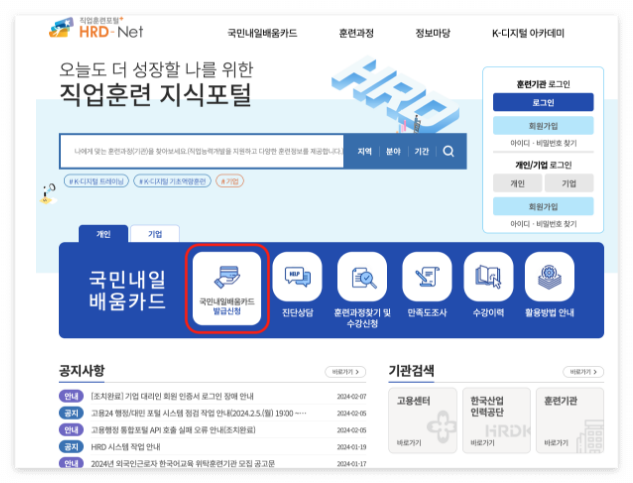Click the magnifier search icon
The image size is (633, 483).
pos(449,151)
